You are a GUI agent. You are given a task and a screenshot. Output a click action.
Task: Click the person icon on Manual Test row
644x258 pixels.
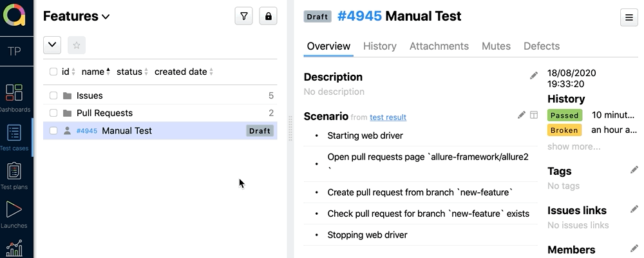click(67, 131)
